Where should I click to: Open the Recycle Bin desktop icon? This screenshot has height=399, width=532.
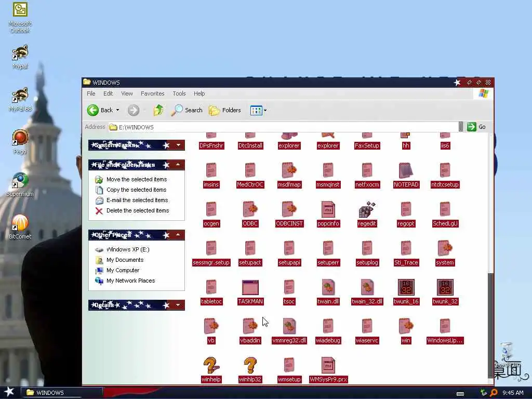(x=507, y=355)
